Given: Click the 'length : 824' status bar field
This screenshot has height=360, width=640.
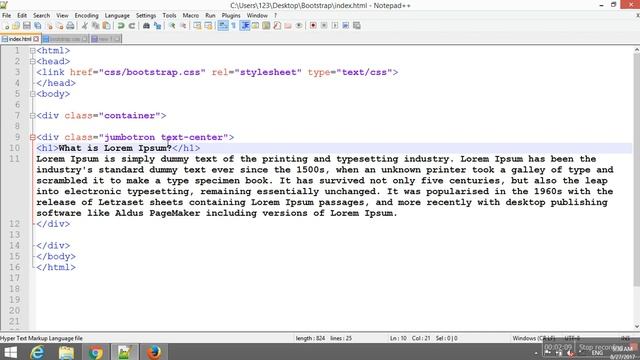Looking at the screenshot, I should pos(310,338).
